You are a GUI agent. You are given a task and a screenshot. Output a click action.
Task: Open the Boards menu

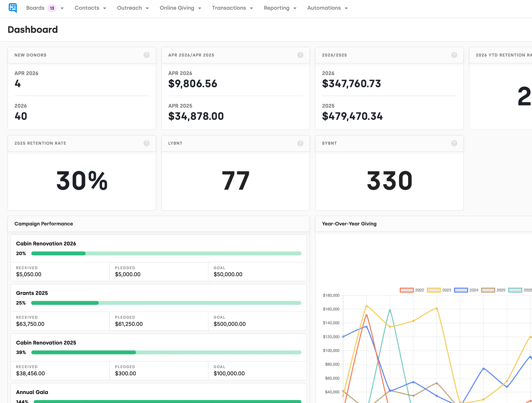click(x=35, y=8)
